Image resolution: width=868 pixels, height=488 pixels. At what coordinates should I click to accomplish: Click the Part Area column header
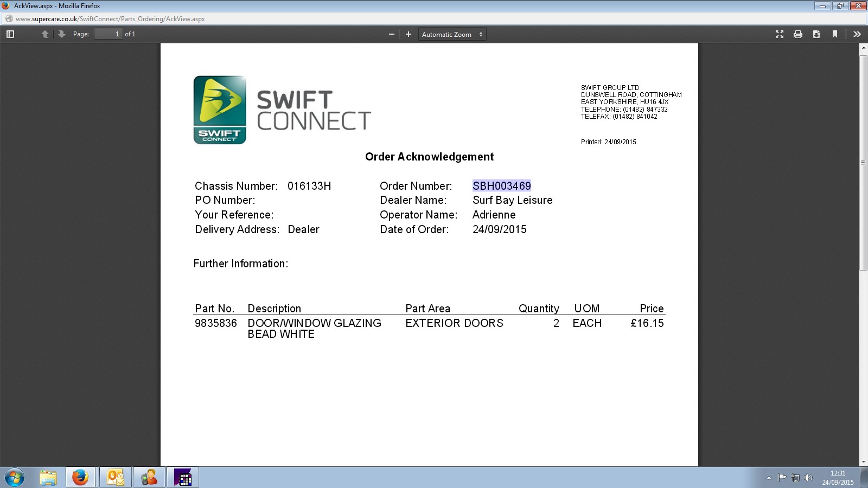(x=428, y=309)
